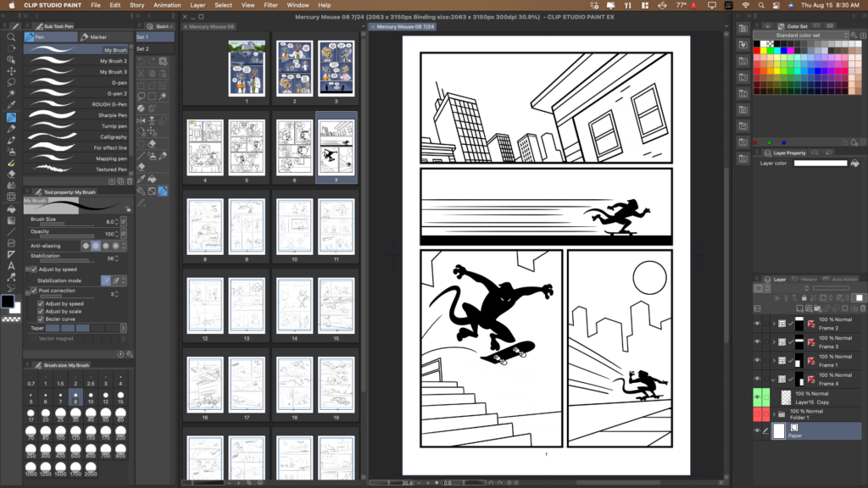868x488 pixels.
Task: Collapse the Frame 4 layer folder
Action: 773,378
